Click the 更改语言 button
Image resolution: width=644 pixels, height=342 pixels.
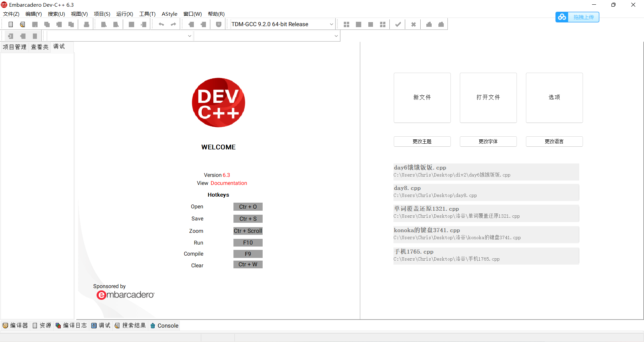(554, 141)
